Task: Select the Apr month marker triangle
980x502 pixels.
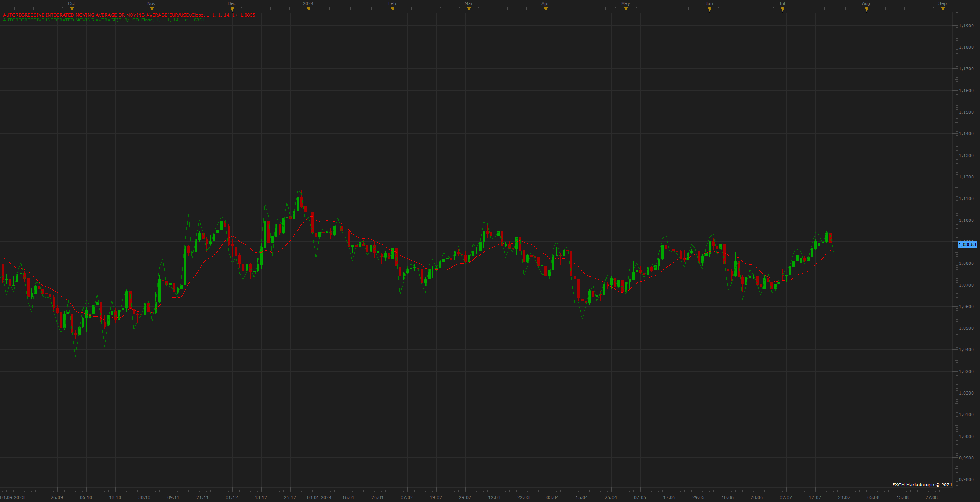Action: 546,9
